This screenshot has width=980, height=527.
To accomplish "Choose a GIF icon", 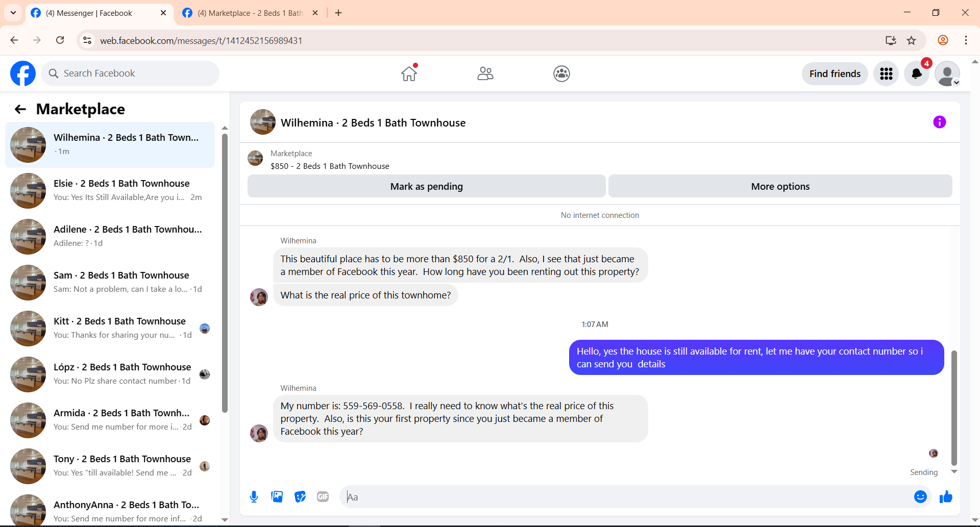I will pyautogui.click(x=323, y=496).
